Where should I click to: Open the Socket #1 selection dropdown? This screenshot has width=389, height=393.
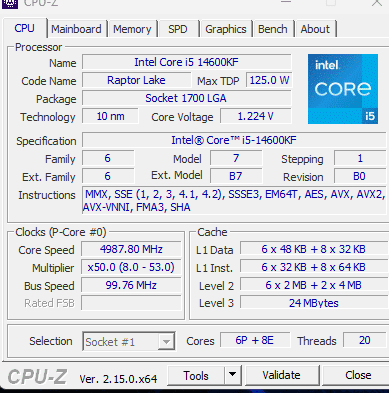pos(129,341)
